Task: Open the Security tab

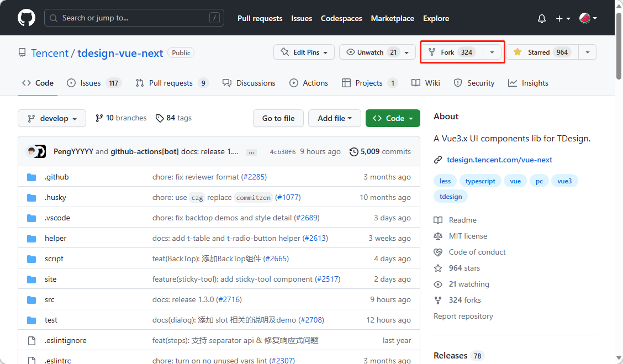Action: click(x=474, y=83)
